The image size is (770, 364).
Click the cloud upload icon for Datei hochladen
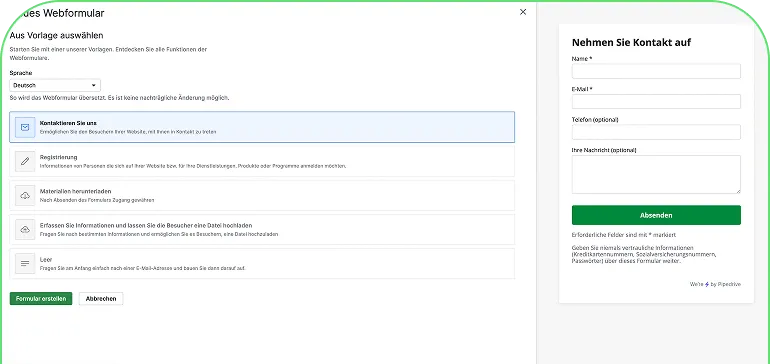pos(25,229)
